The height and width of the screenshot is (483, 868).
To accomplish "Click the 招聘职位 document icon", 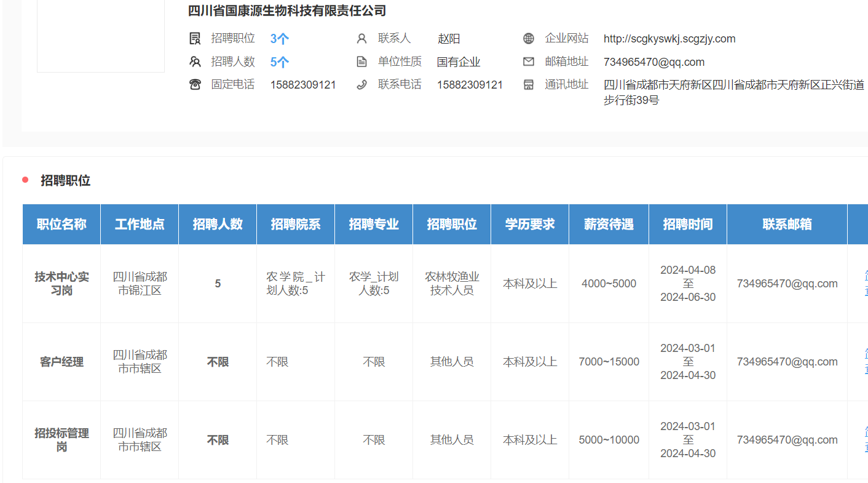I will click(195, 39).
